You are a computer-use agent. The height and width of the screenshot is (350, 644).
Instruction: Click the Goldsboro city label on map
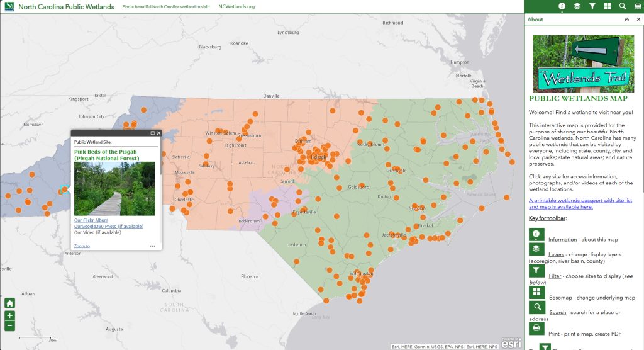click(x=358, y=187)
